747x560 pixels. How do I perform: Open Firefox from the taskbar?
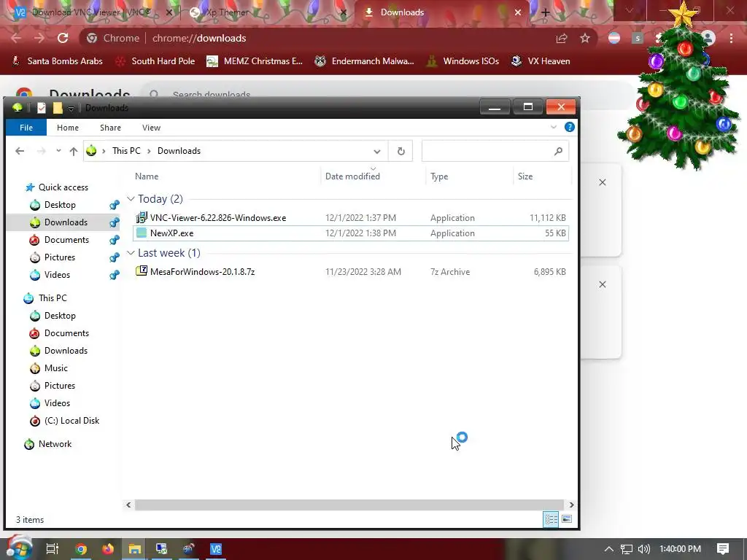(108, 549)
